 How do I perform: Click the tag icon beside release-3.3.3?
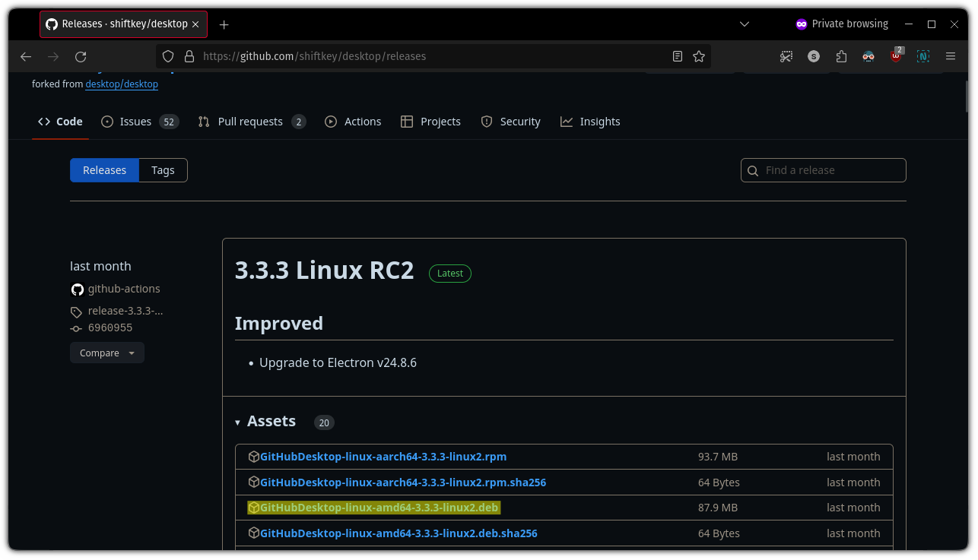pos(75,311)
